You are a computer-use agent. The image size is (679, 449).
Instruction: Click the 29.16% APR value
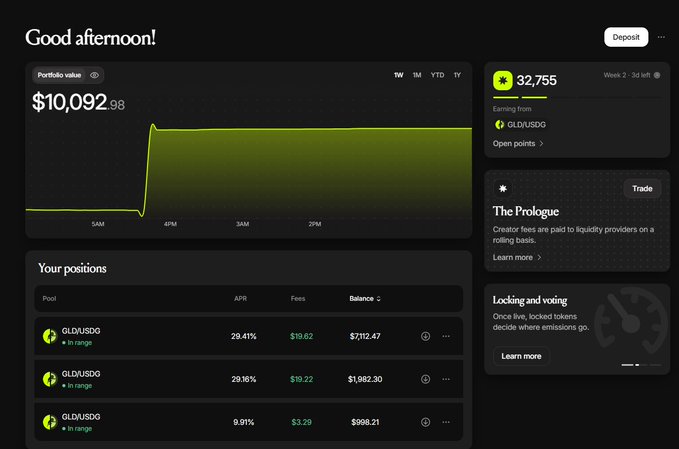pyautogui.click(x=244, y=379)
